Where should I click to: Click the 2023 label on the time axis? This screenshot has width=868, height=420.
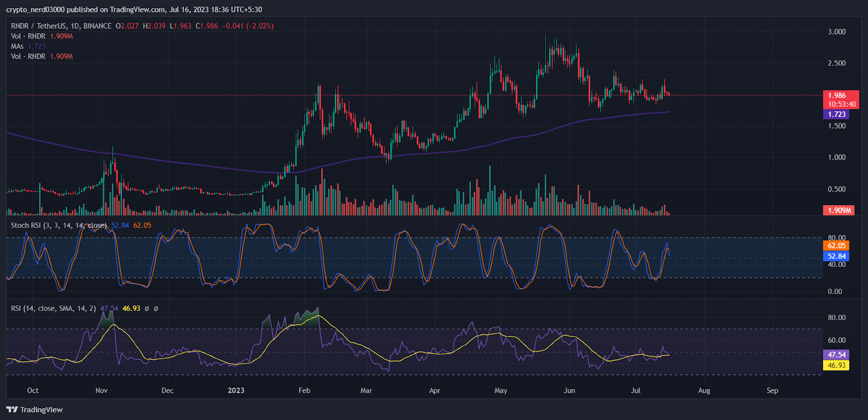coord(236,391)
